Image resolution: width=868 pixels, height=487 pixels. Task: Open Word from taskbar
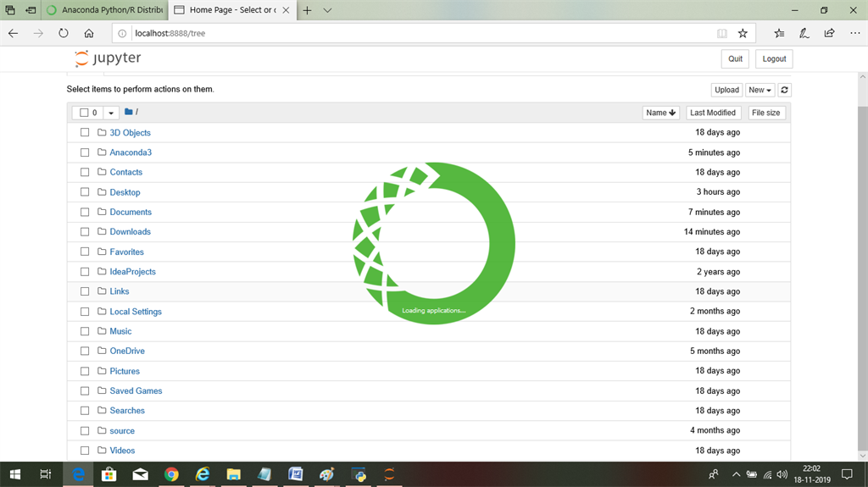(296, 474)
